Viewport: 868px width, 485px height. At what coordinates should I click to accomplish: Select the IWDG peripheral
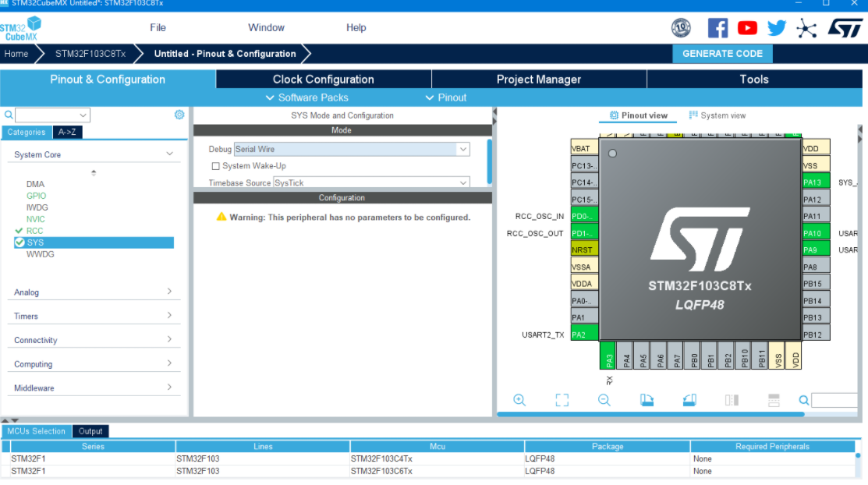37,207
